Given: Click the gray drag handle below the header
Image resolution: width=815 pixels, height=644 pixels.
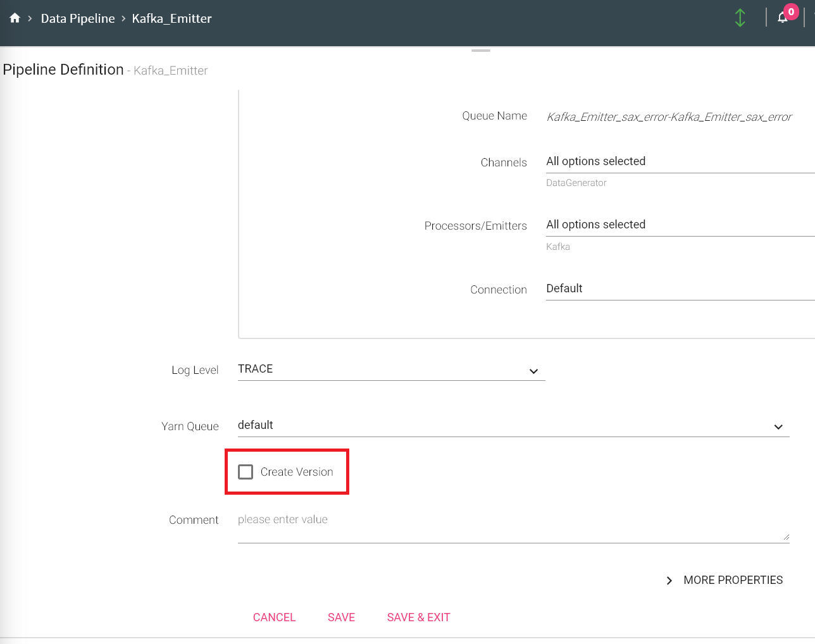Looking at the screenshot, I should pyautogui.click(x=481, y=51).
